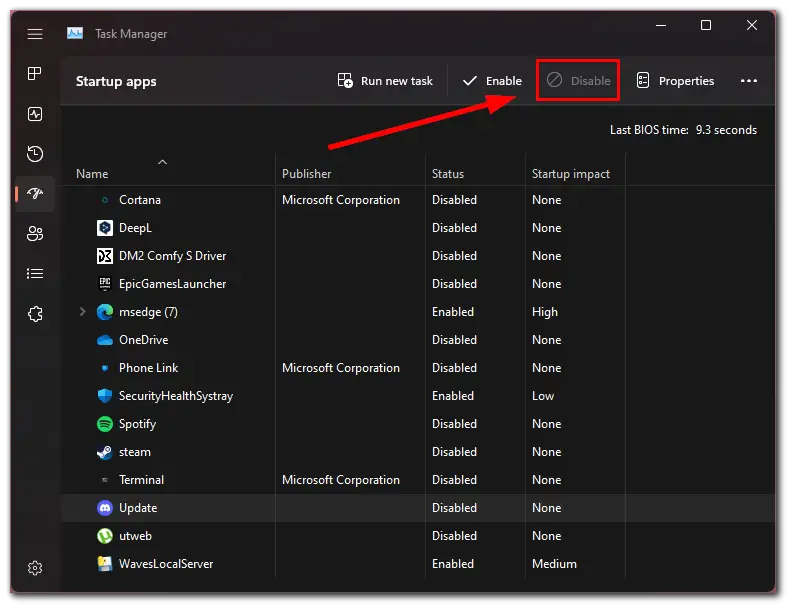
Task: Click the DM2 Comfy S Driver icon
Action: 105,256
